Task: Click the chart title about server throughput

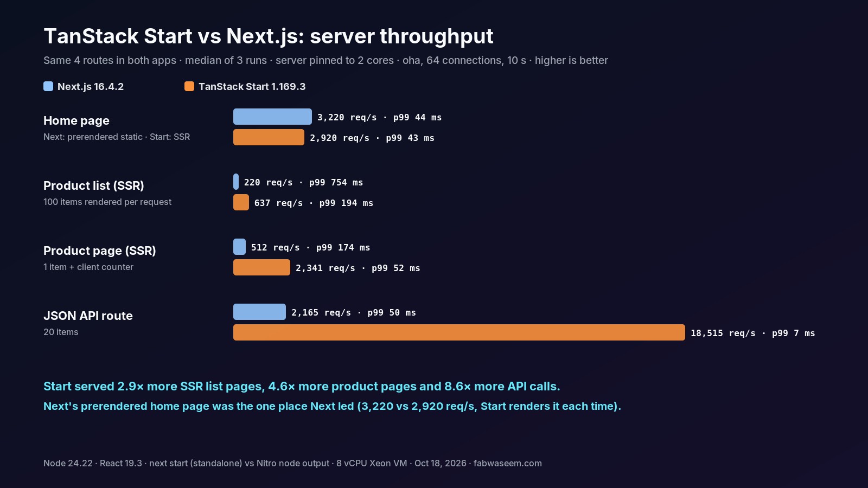Action: 269,36
